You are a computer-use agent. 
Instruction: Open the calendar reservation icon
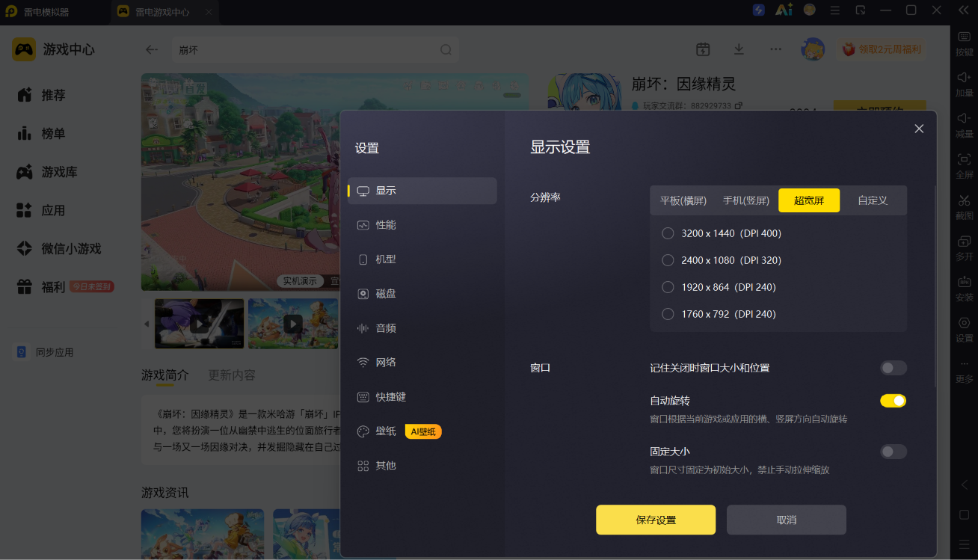[x=703, y=49]
